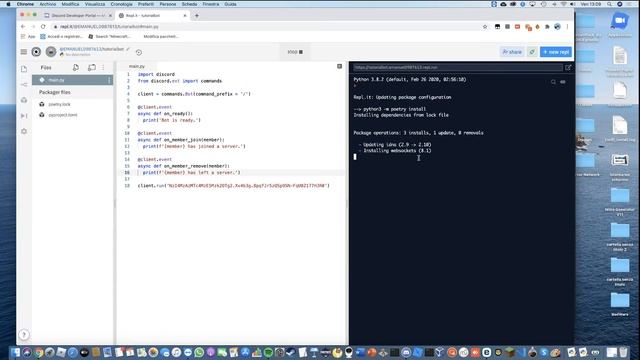Image resolution: width=640 pixels, height=360 pixels.
Task: Open the Repl.it hamburger menu
Action: (24, 52)
